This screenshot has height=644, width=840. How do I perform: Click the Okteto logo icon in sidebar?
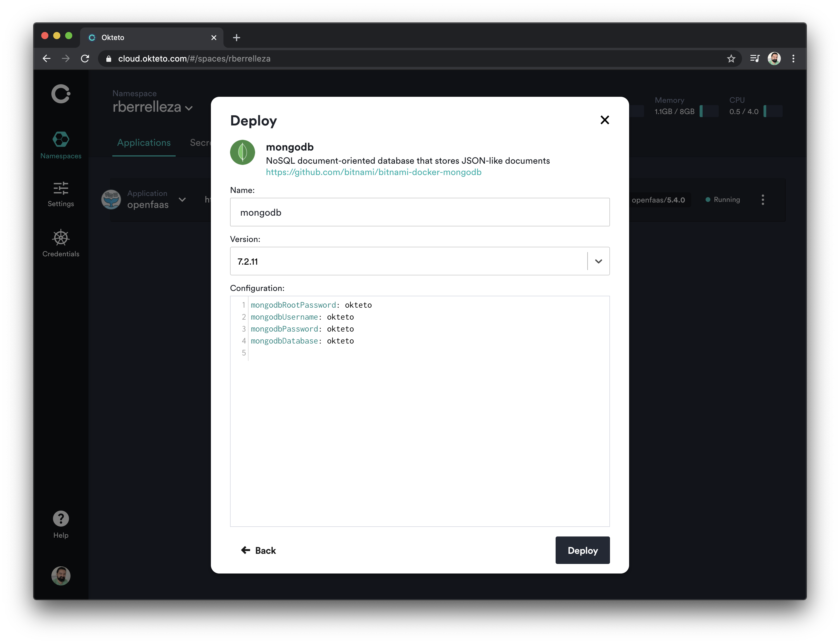pos(61,94)
